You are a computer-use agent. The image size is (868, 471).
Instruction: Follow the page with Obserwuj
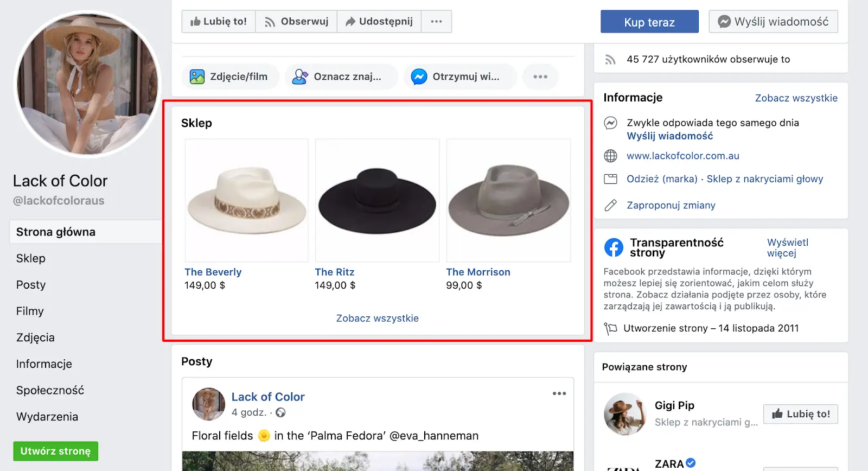pyautogui.click(x=296, y=22)
